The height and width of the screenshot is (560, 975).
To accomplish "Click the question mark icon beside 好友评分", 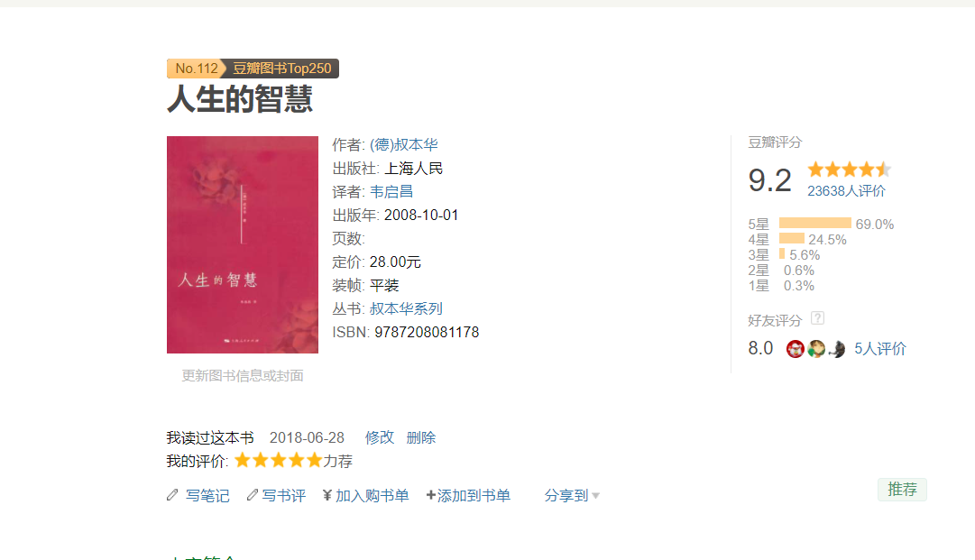I will click(818, 318).
